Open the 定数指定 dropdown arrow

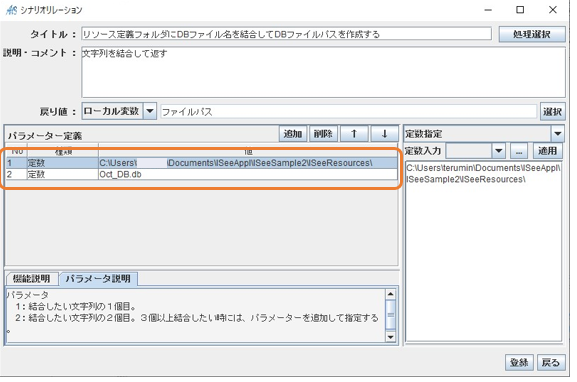(557, 134)
